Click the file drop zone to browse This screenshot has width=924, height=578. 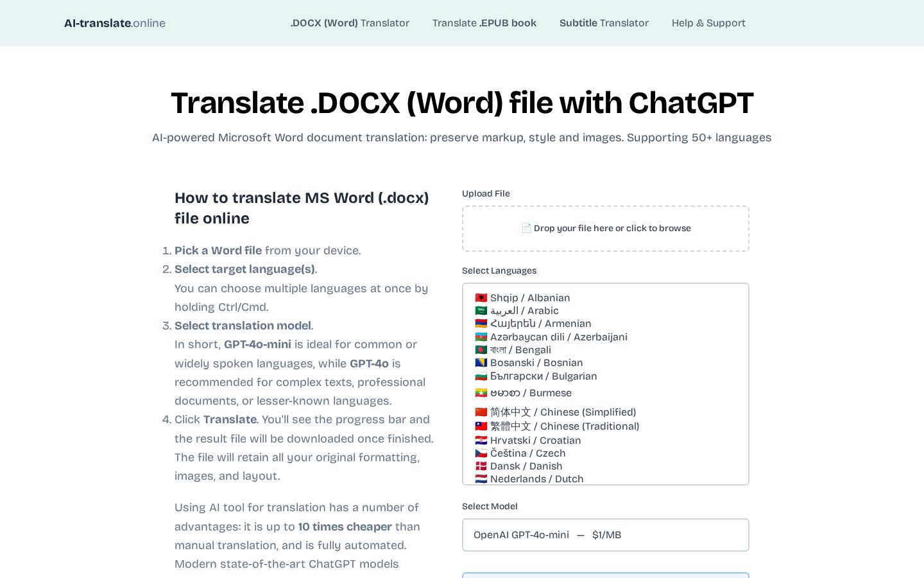(x=606, y=229)
